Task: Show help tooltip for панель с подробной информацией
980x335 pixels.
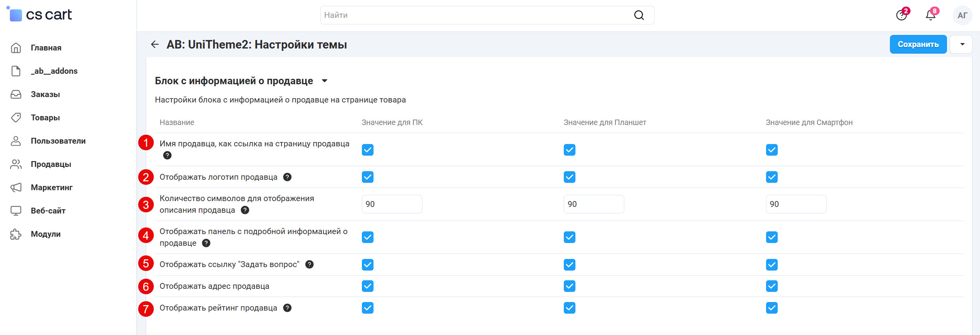Action: [x=206, y=243]
